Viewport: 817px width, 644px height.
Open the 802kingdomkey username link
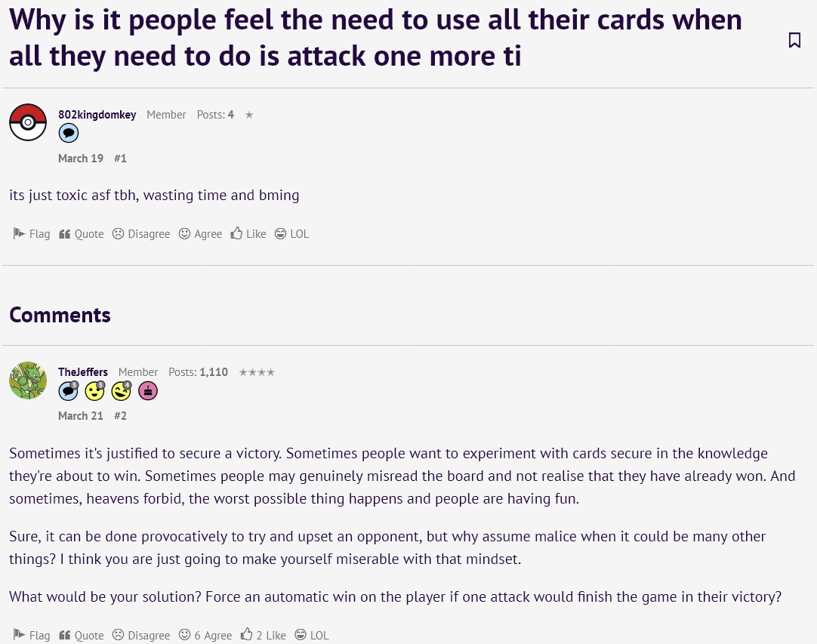click(x=97, y=115)
